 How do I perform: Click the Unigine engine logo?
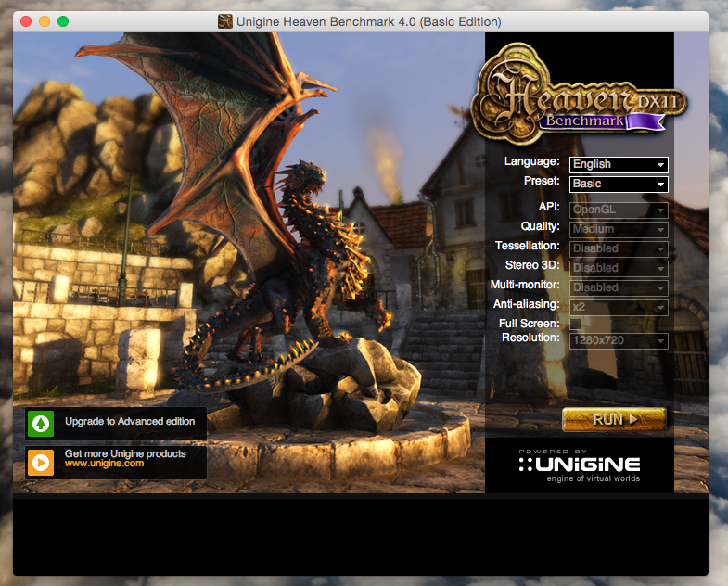580,465
